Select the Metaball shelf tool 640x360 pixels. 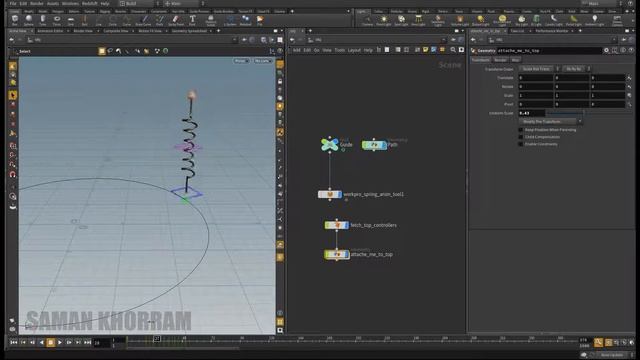pos(245,20)
